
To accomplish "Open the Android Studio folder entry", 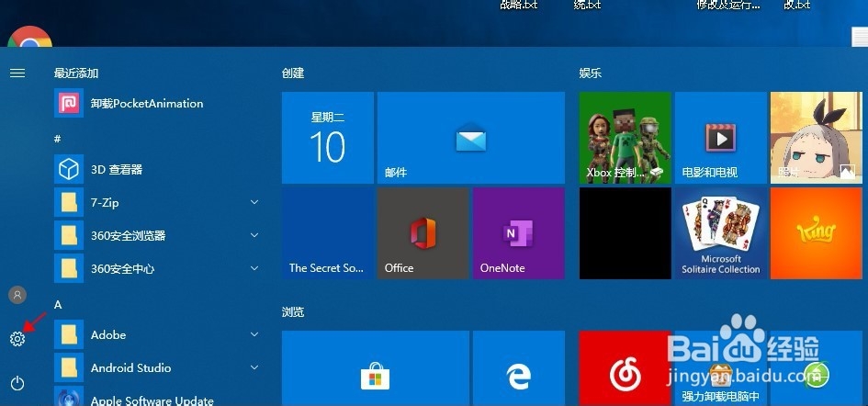I will (x=158, y=367).
